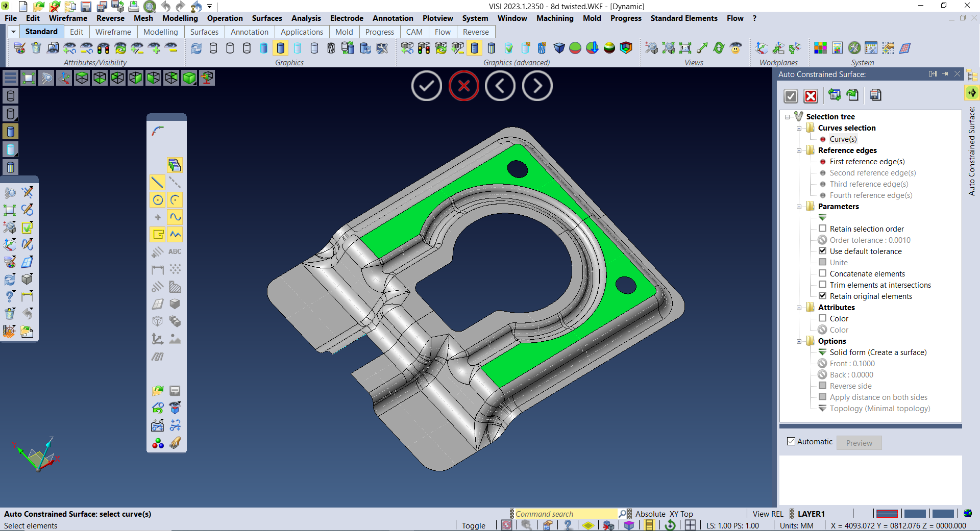This screenshot has height=531, width=980.
Task: Click the trash bin icon in left toolbar
Action: pos(10,314)
